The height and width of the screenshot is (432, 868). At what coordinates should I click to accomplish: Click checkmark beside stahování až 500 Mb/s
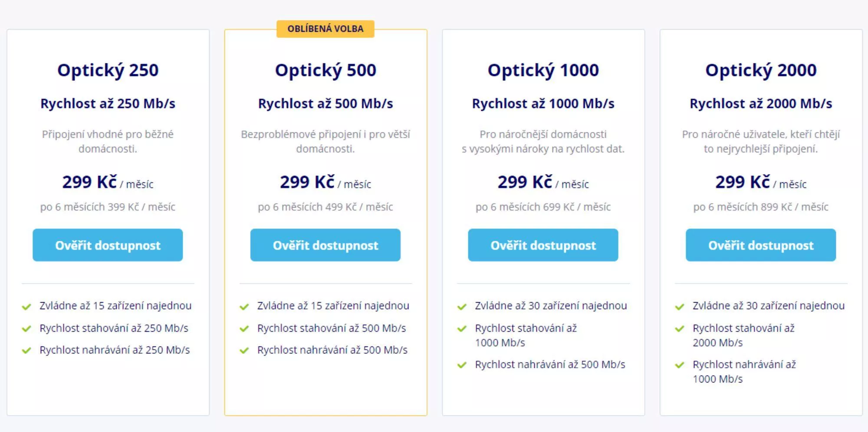tap(244, 329)
